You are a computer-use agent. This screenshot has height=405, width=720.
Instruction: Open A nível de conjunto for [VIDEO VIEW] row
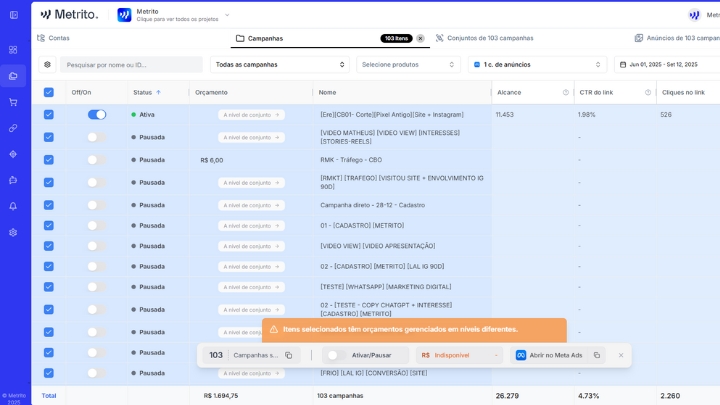[251, 246]
